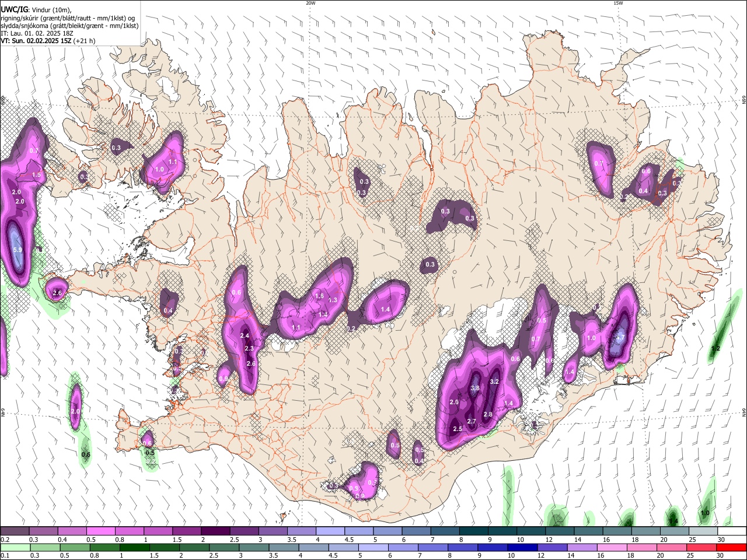The width and height of the screenshot is (747, 560).
Task: Click the green 1.2 value offshore east
Action: coord(715,348)
